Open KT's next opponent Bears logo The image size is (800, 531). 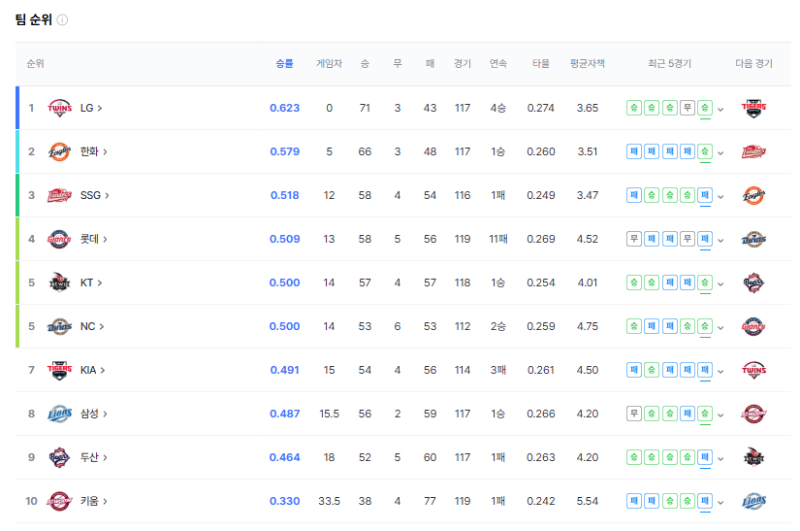coord(754,283)
